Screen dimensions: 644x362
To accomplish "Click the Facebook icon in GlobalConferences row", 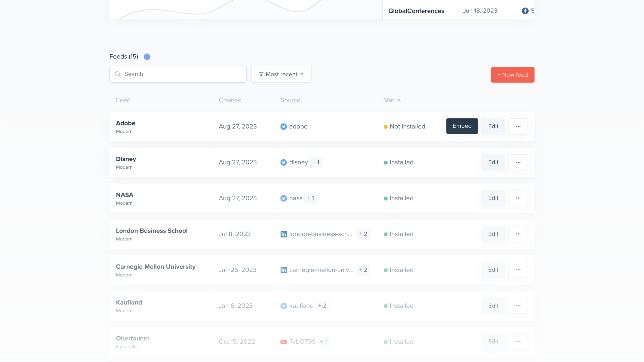I will 525,11.
